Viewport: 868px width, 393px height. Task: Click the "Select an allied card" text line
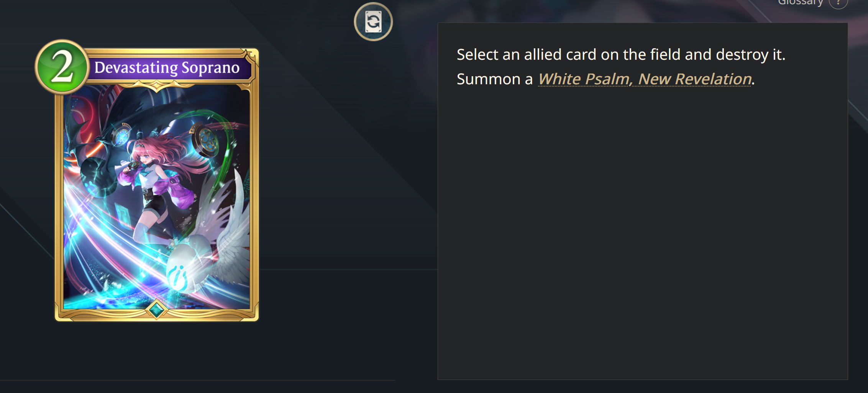coord(621,54)
